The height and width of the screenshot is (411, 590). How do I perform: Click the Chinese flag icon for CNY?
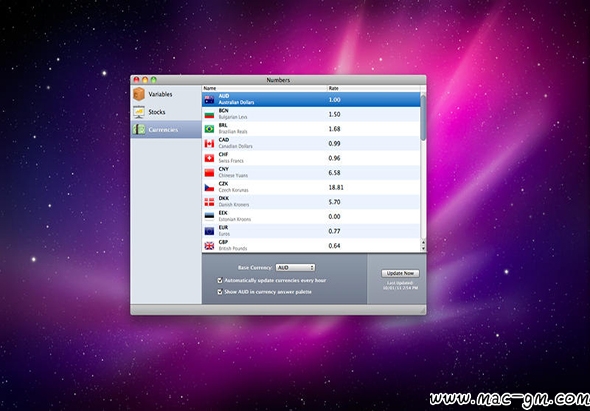[209, 173]
